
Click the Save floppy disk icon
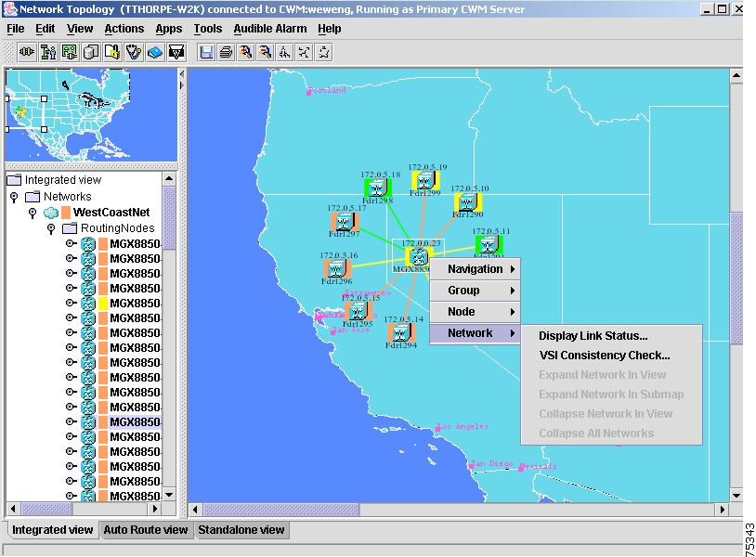[206, 52]
